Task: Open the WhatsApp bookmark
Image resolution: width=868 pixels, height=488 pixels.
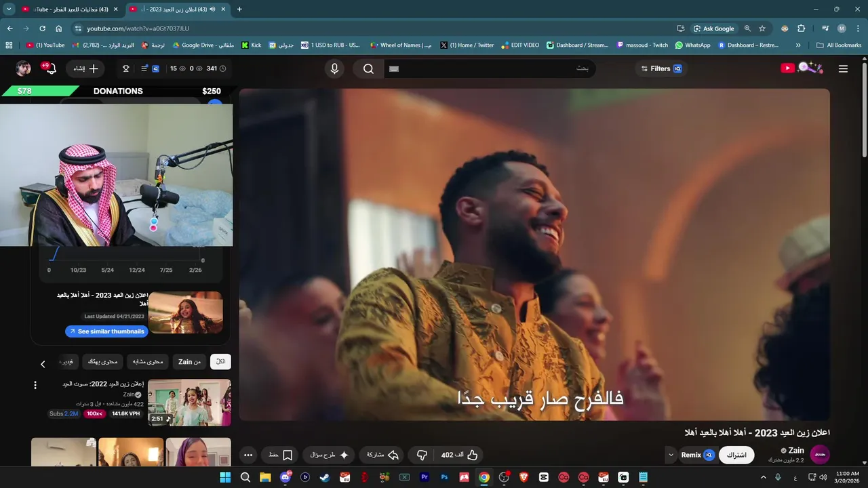Action: pos(692,45)
